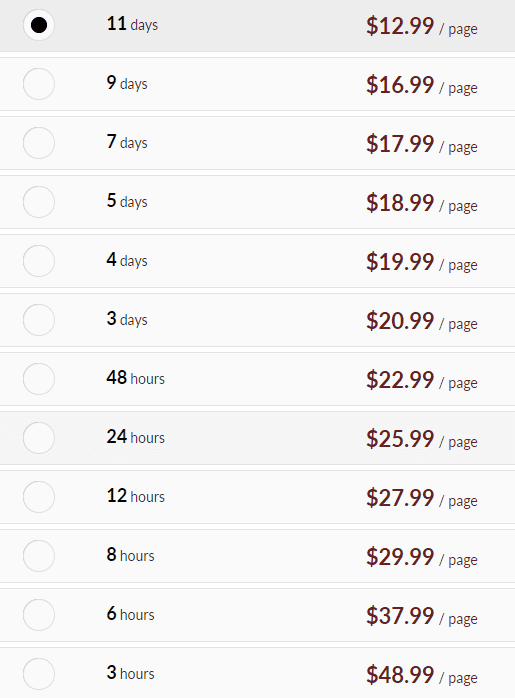Select the 12 hours radio button

[39, 497]
